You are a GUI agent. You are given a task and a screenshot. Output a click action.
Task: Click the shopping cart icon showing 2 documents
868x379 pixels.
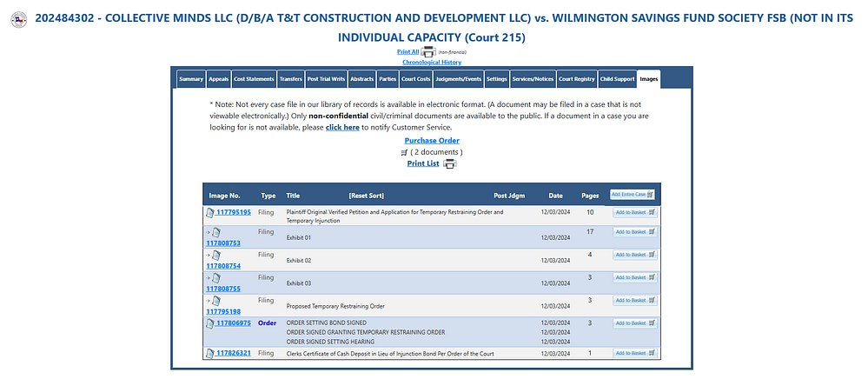[404, 152]
